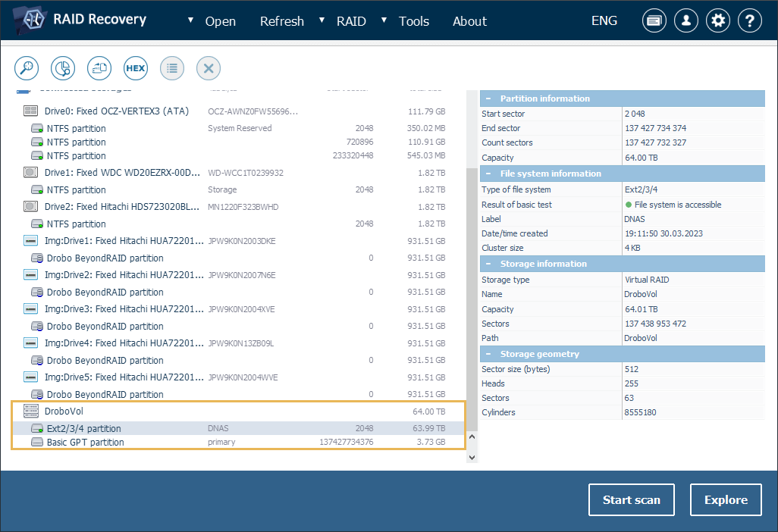
Task: Collapse the Storage information section
Action: point(488,264)
